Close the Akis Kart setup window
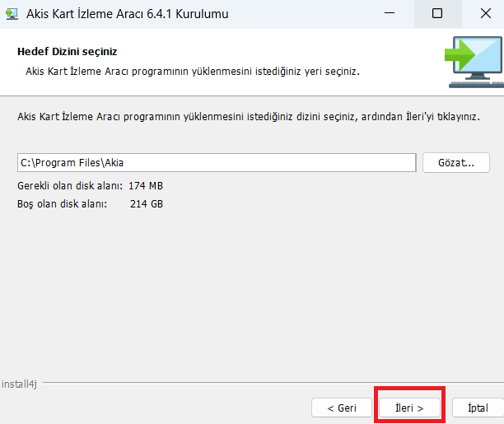This screenshot has width=504, height=424. pyautogui.click(x=486, y=13)
